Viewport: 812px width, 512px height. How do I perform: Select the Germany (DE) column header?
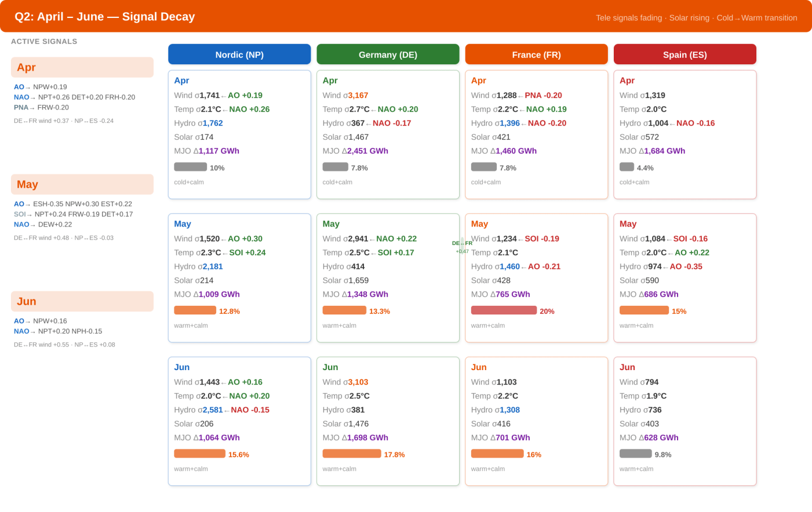(x=388, y=54)
